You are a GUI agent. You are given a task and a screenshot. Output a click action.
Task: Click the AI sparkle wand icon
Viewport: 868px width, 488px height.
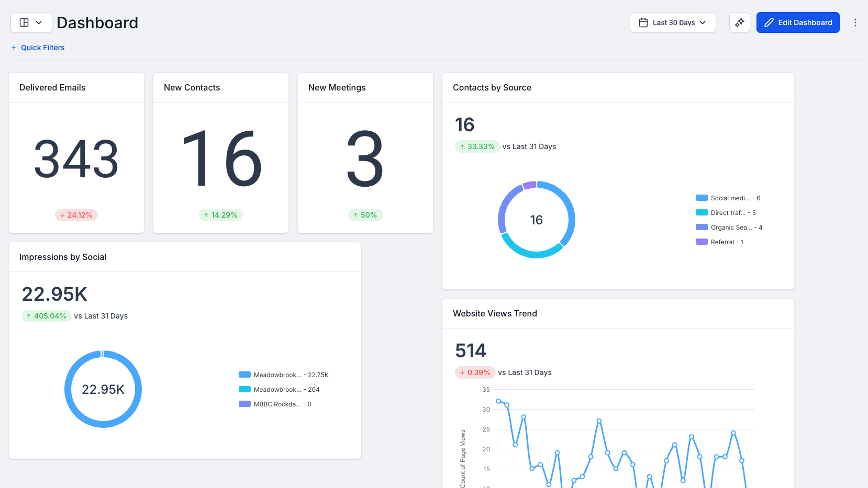point(740,22)
